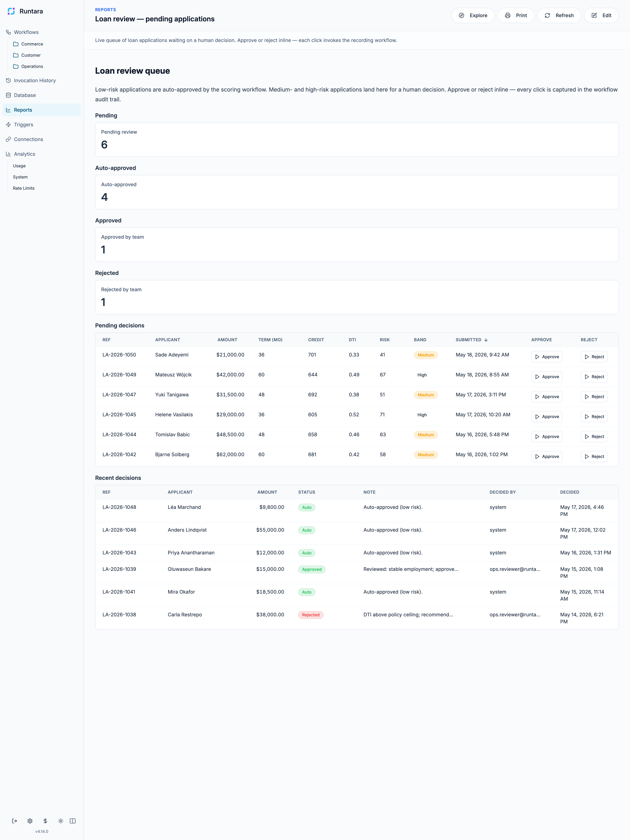Click the Auto-approved count card
The height and width of the screenshot is (840, 630).
coord(357,192)
